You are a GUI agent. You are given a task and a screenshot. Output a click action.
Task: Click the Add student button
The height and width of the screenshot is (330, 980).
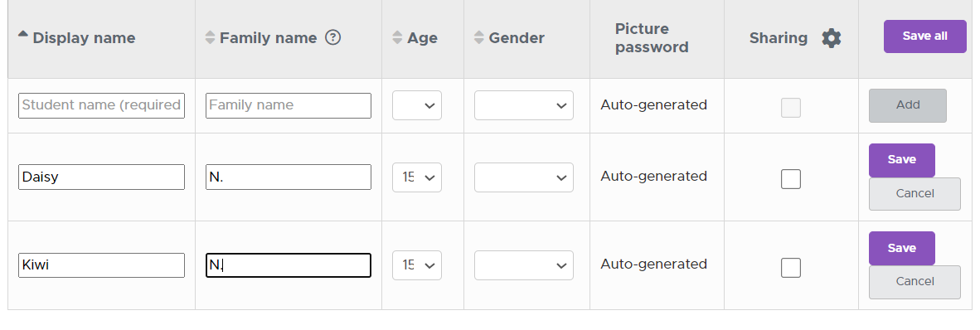(908, 105)
